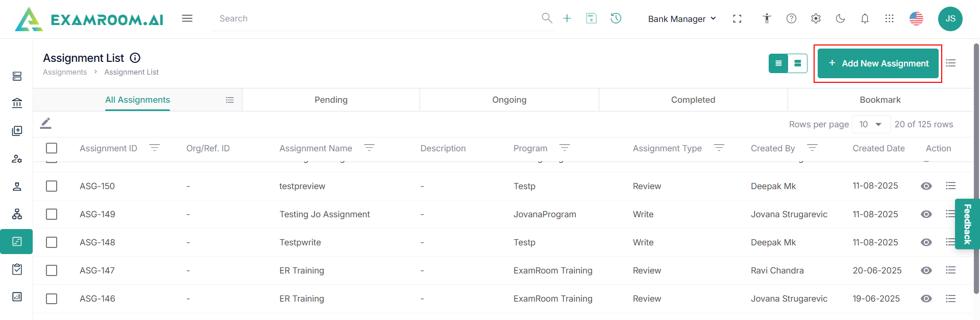980x320 pixels.
Task: Open the apps grid launcher icon
Action: point(889,18)
